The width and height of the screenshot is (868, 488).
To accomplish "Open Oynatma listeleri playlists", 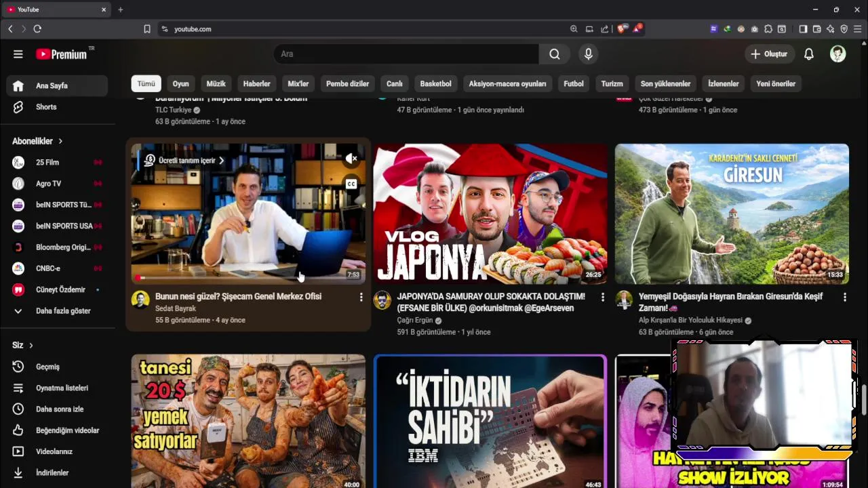I will tap(57, 388).
